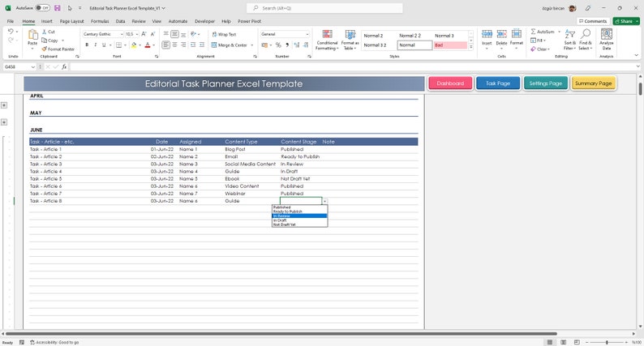Switch to the Power Pivot tab
Screen dimensions: 644x346
coord(249,21)
